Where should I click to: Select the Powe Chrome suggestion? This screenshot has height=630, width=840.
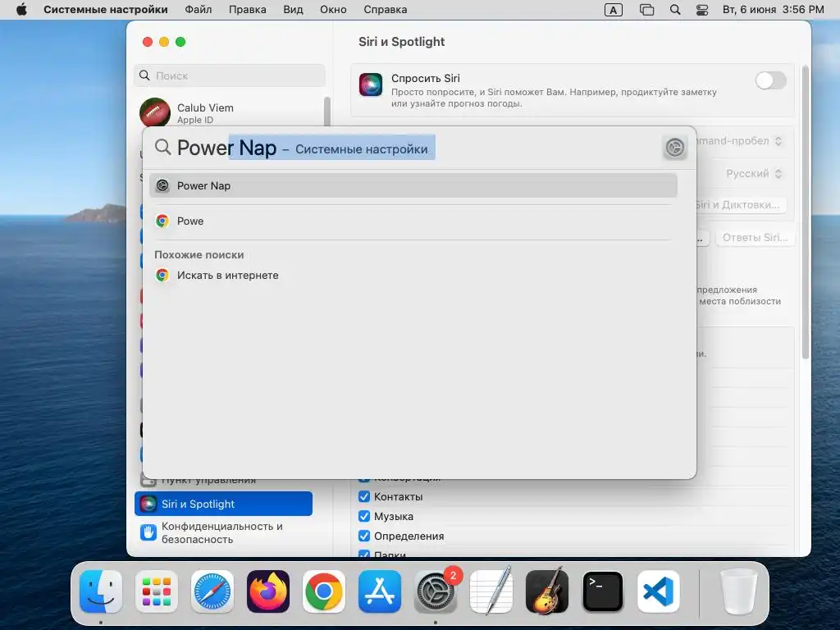click(413, 221)
